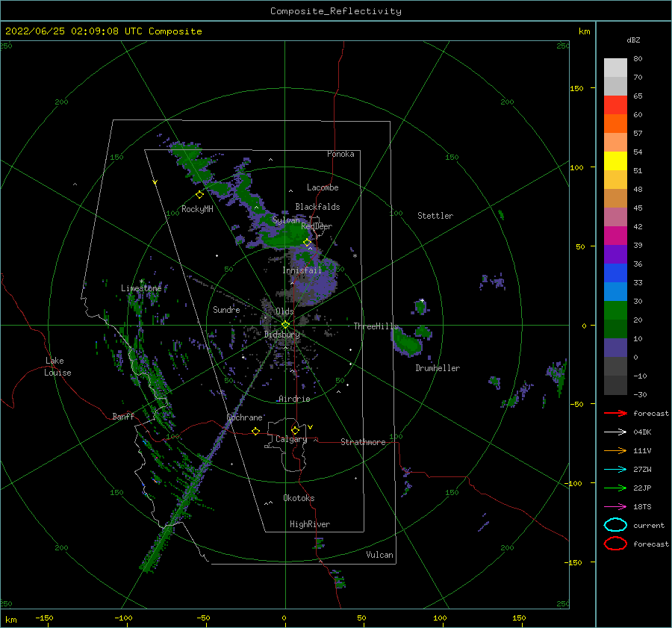Select the red 60–65 dBZ swatch
Image resolution: width=672 pixels, height=628 pixels.
point(615,105)
